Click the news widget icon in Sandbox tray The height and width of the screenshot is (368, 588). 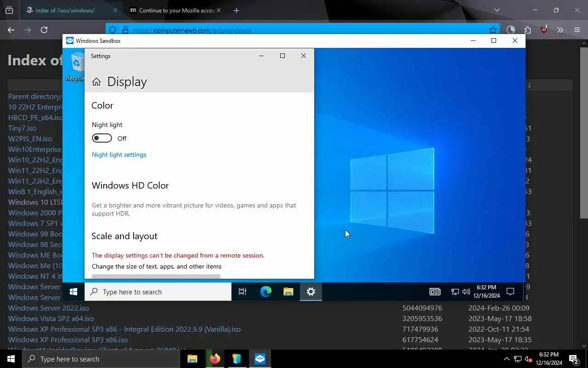[435, 292]
